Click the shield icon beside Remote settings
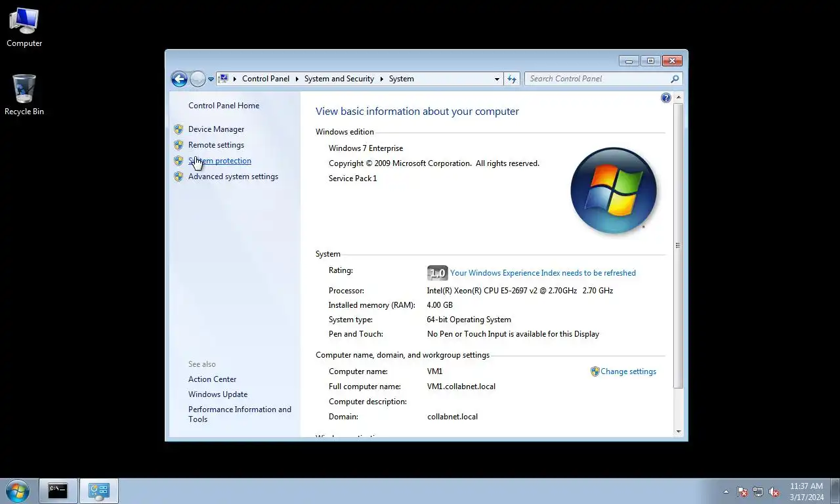The height and width of the screenshot is (504, 840). (178, 145)
